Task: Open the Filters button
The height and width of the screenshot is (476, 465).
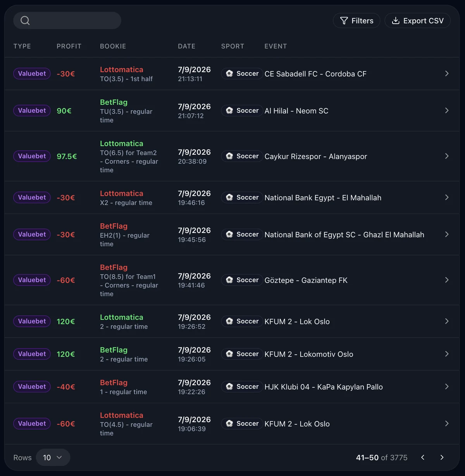Action: coord(356,21)
